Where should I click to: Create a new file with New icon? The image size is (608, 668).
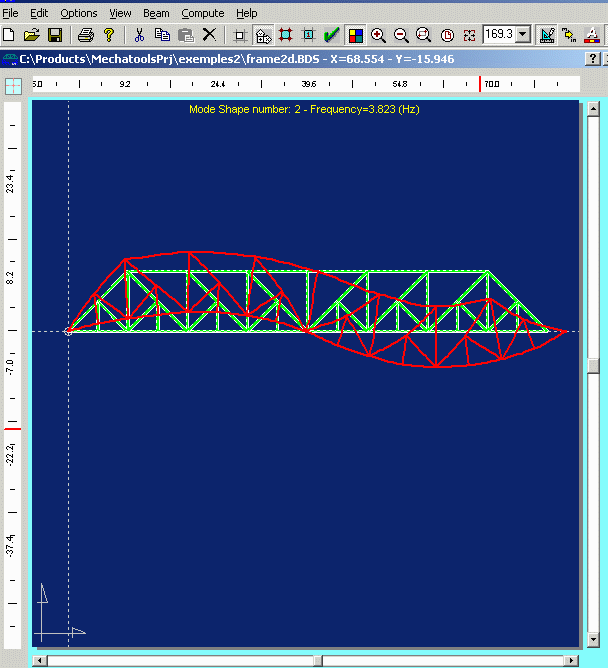pos(9,35)
